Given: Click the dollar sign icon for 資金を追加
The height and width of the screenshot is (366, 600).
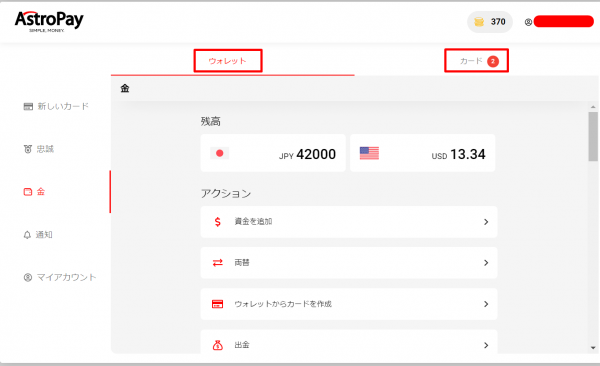Looking at the screenshot, I should (x=218, y=222).
